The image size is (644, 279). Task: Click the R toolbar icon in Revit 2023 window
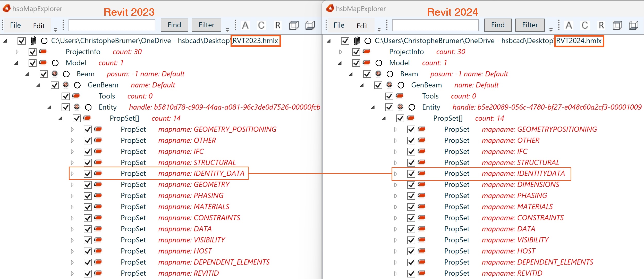[x=277, y=25]
